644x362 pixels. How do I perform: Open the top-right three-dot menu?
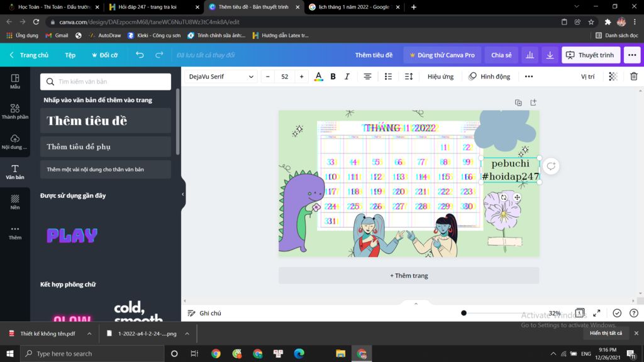[632, 55]
